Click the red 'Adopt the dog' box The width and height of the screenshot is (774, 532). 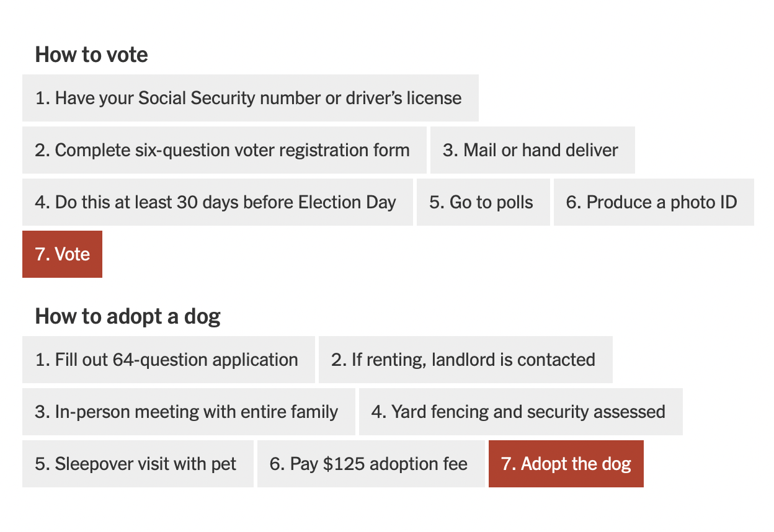point(566,464)
